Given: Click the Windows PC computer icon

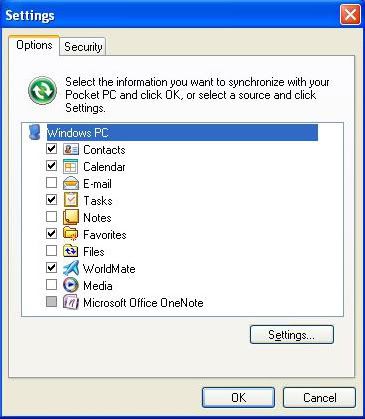Looking at the screenshot, I should [x=35, y=132].
